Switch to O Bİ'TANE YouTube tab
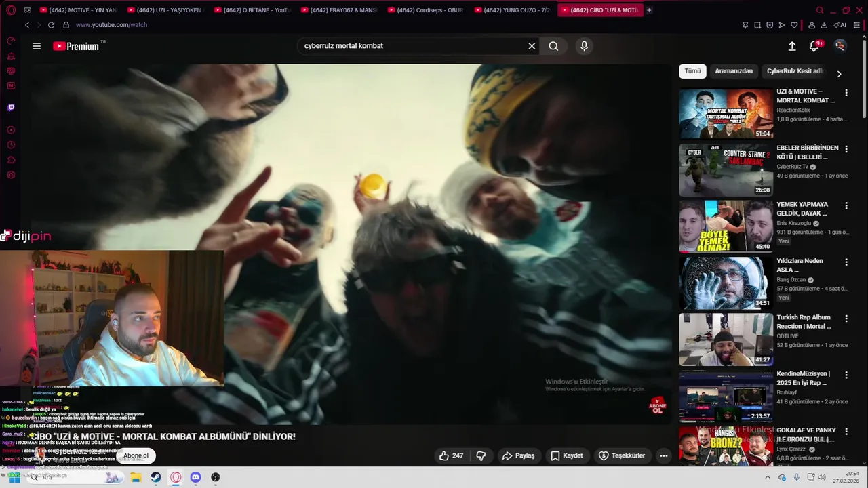The image size is (868, 488). (252, 10)
